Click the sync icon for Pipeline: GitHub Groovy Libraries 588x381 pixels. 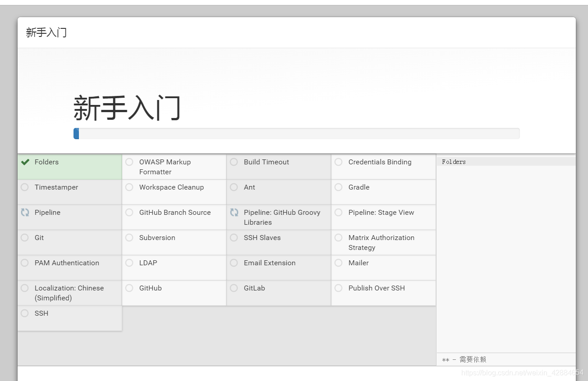click(234, 213)
